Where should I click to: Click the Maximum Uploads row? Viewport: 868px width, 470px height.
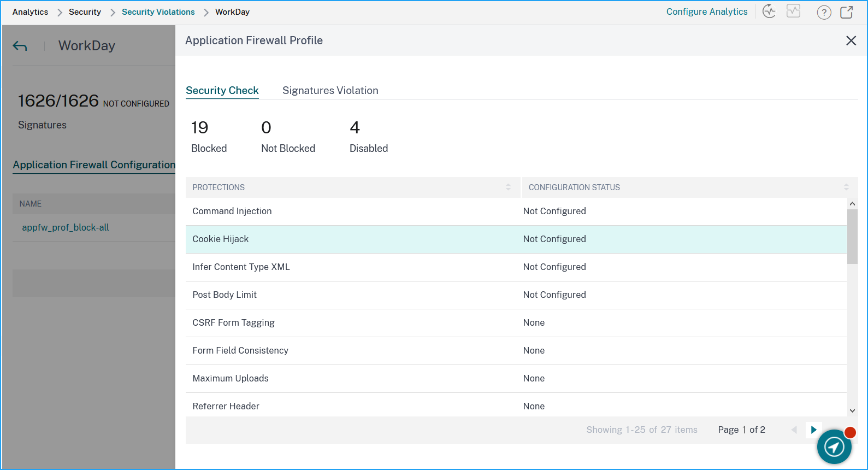pos(516,379)
